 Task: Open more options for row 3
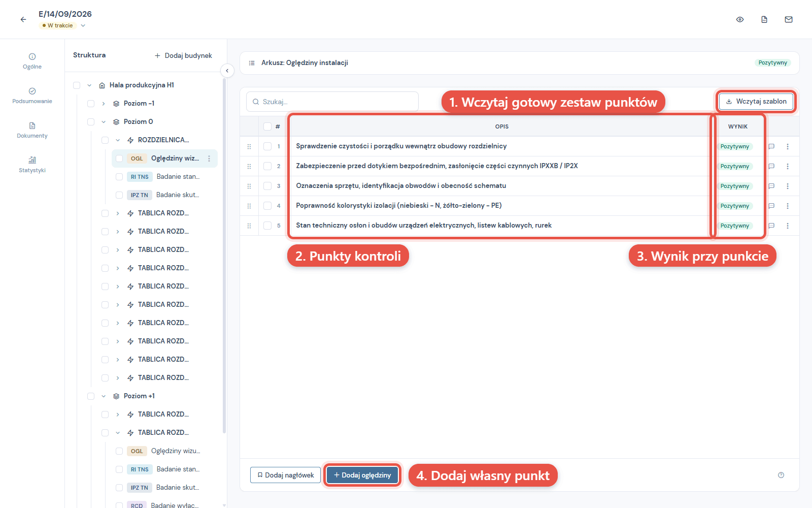coord(788,186)
